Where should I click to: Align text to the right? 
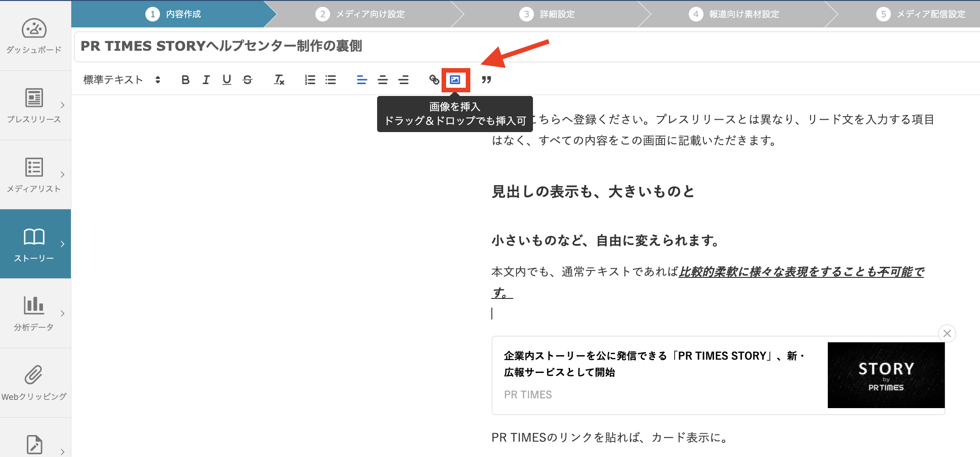[x=403, y=80]
